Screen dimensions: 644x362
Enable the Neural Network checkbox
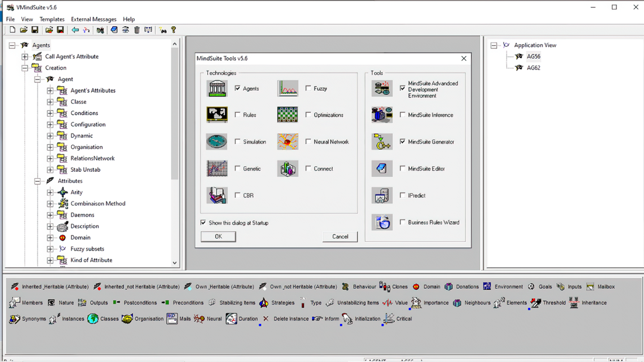(x=309, y=142)
